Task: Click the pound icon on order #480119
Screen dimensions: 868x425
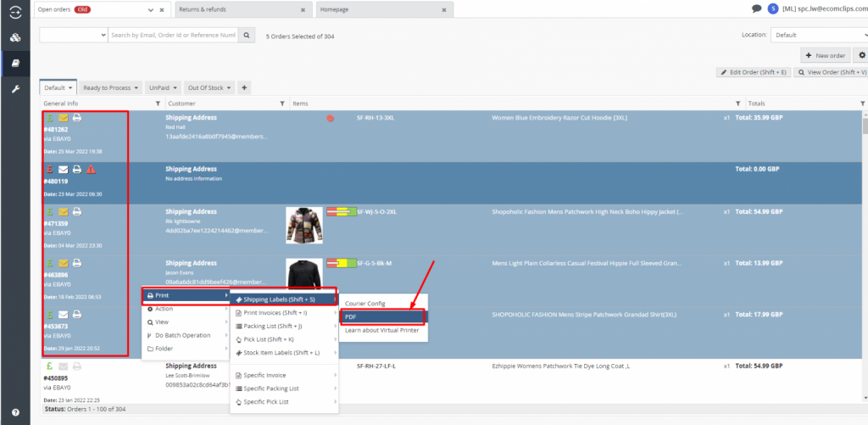Action: coord(50,169)
